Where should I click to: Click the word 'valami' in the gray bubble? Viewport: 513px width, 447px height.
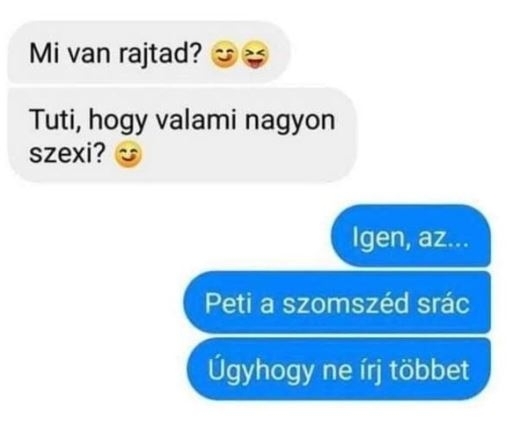[196, 120]
